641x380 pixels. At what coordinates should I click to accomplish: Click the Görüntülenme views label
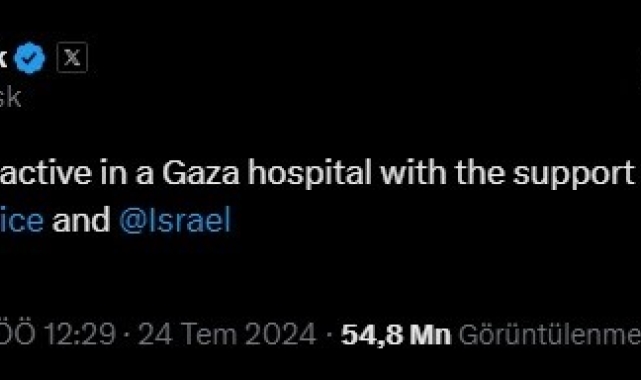(x=550, y=335)
